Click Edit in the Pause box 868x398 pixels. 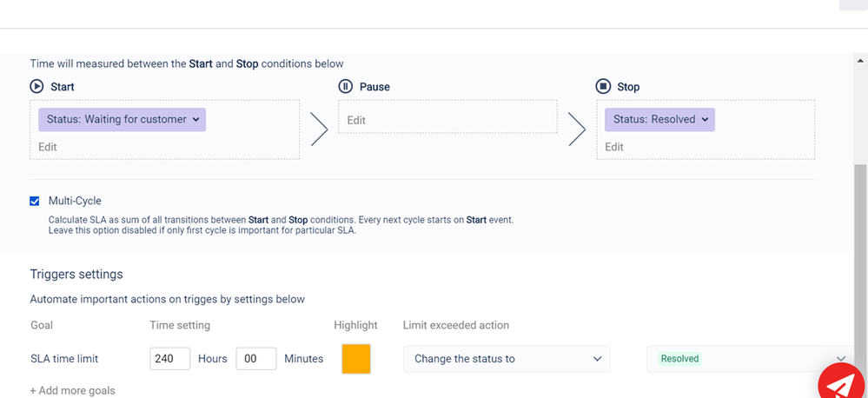point(356,120)
